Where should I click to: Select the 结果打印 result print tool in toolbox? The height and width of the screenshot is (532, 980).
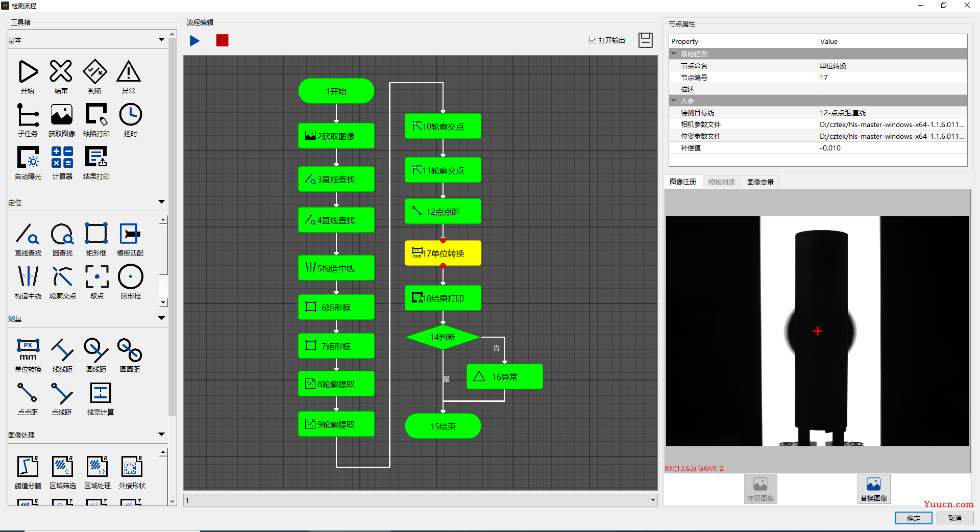96,157
